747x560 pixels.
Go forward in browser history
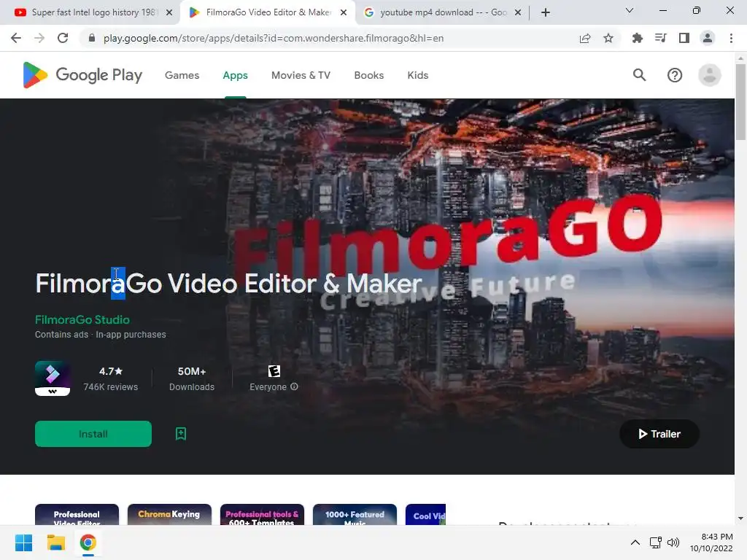tap(39, 38)
